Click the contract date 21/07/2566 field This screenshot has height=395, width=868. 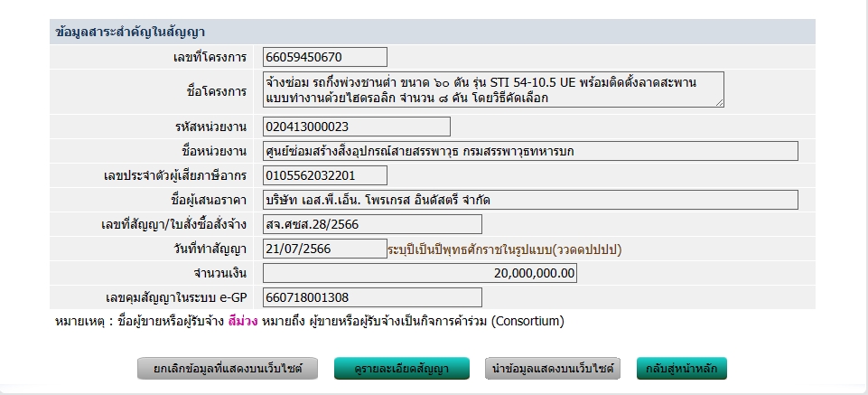coord(325,249)
